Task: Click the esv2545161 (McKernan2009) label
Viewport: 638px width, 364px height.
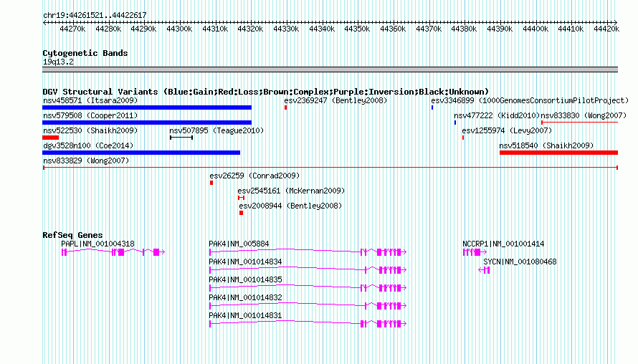Action: [x=291, y=191]
